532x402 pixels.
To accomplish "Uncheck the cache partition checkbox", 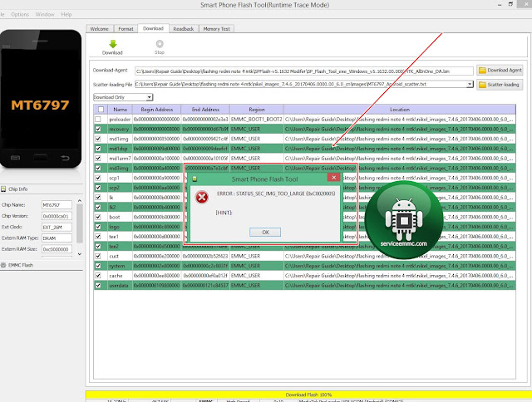I will tap(98, 276).
